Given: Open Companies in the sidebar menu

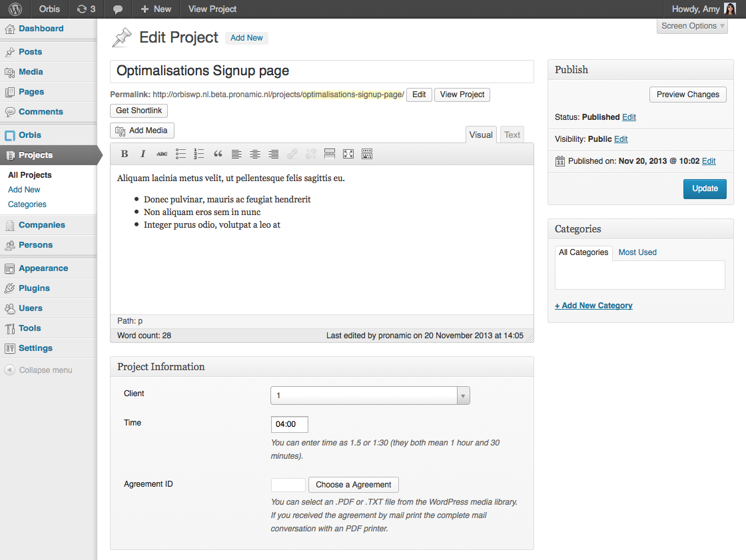Looking at the screenshot, I should click(42, 225).
